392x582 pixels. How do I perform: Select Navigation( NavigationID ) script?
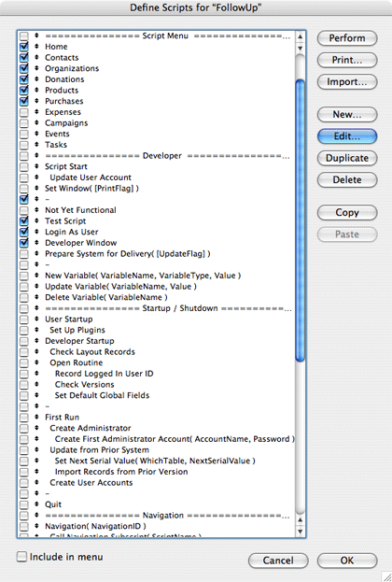156,526
